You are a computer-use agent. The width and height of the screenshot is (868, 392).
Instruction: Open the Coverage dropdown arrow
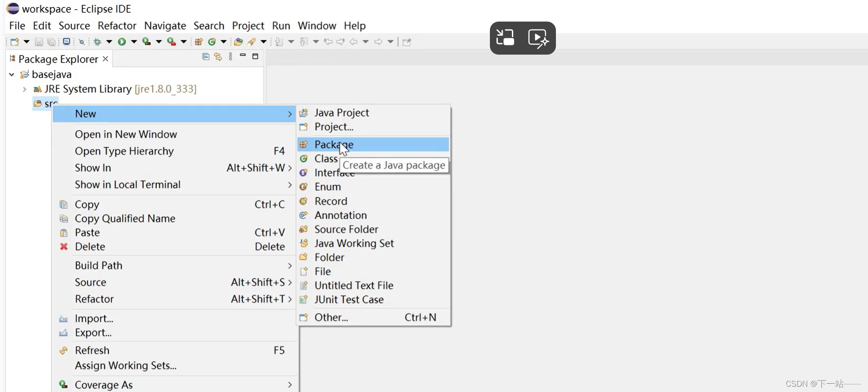point(159,42)
